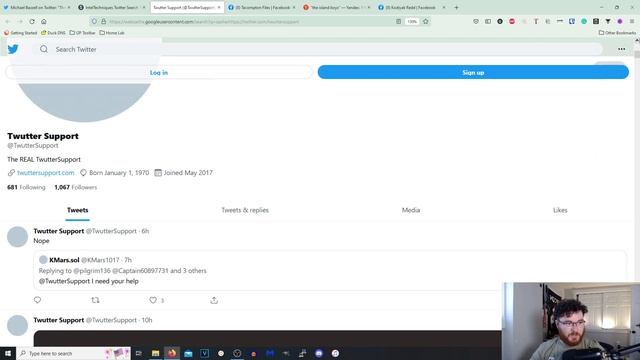The image size is (640, 360).
Task: Click the reply icon under the Nope tweet
Action: [38, 300]
